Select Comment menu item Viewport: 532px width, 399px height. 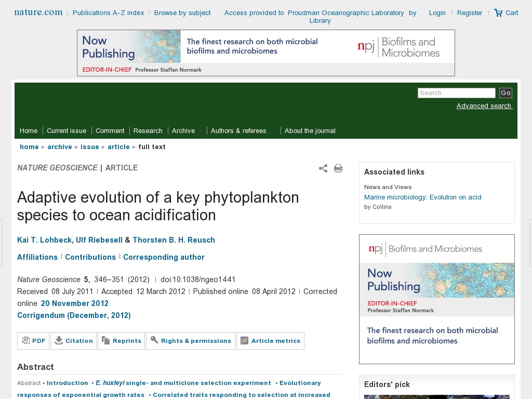(110, 131)
